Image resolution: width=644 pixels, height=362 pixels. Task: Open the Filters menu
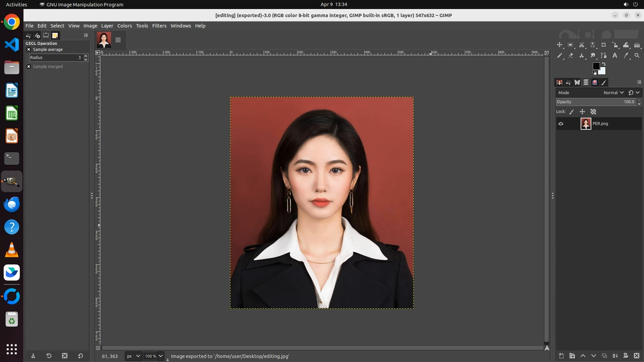tap(159, 26)
